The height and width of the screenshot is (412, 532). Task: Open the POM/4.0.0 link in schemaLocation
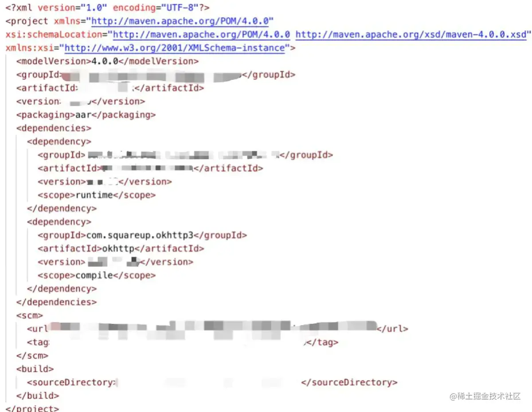202,34
